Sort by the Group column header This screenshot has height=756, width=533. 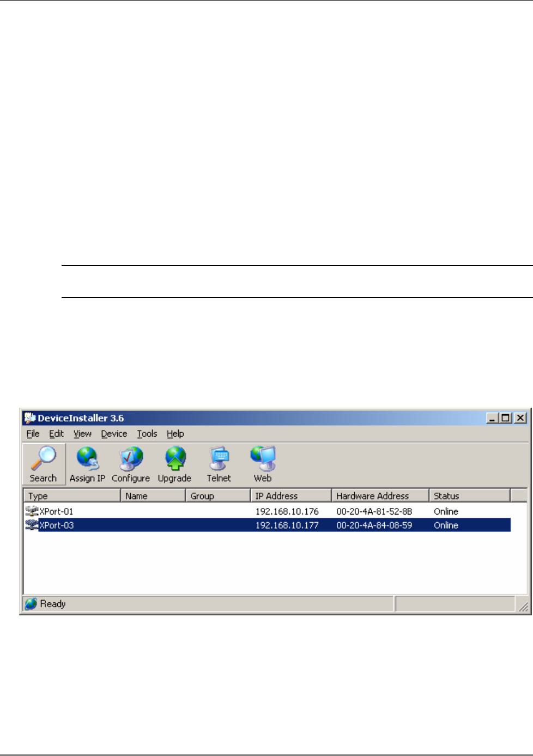point(218,495)
